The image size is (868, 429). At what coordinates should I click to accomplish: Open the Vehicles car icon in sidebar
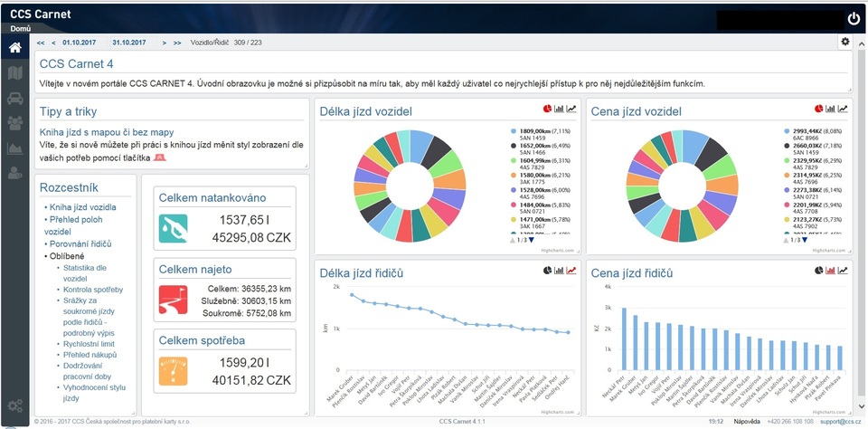pos(15,99)
